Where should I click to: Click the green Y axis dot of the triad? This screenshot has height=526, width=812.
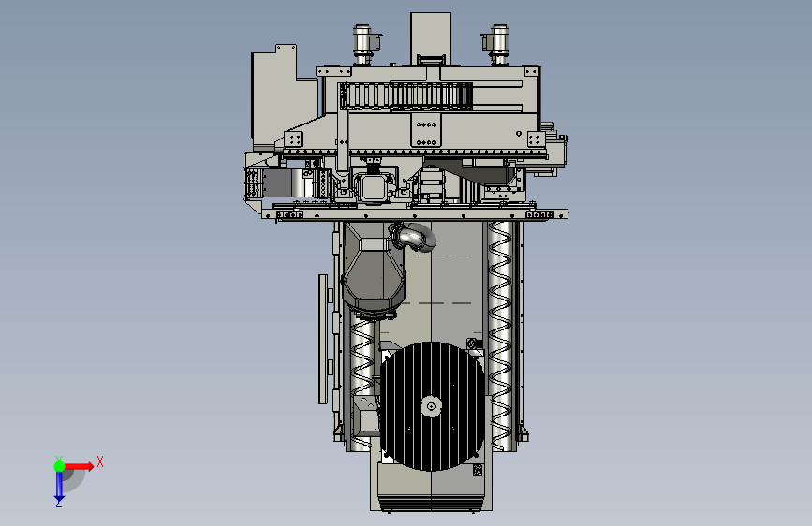pyautogui.click(x=59, y=466)
